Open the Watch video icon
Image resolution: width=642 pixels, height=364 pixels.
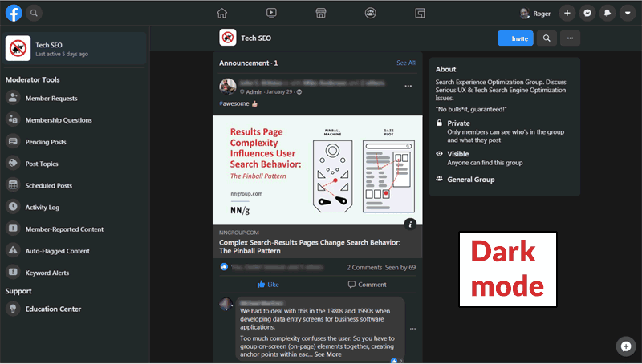[x=271, y=13]
